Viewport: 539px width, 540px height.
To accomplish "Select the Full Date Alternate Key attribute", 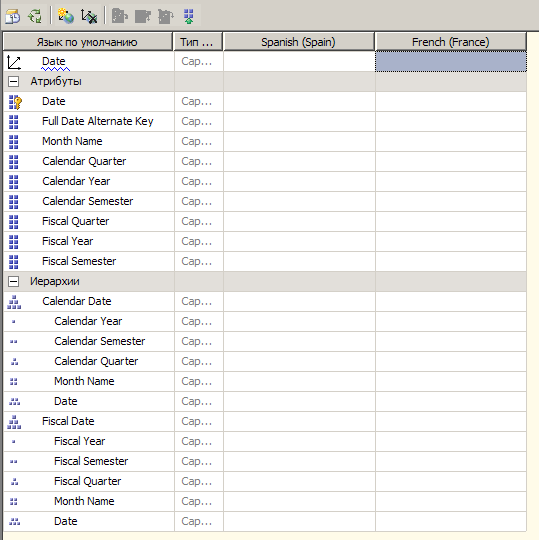I will (97, 121).
